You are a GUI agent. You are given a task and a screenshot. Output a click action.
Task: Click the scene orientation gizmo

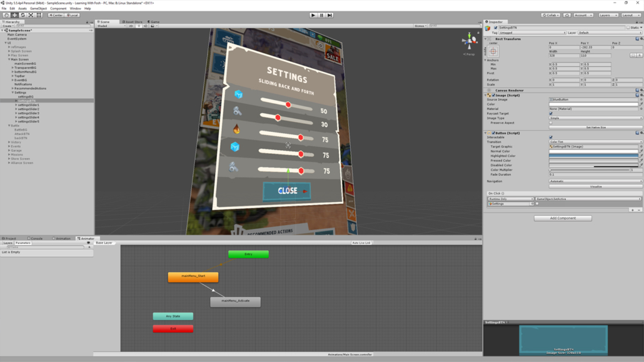point(469,41)
